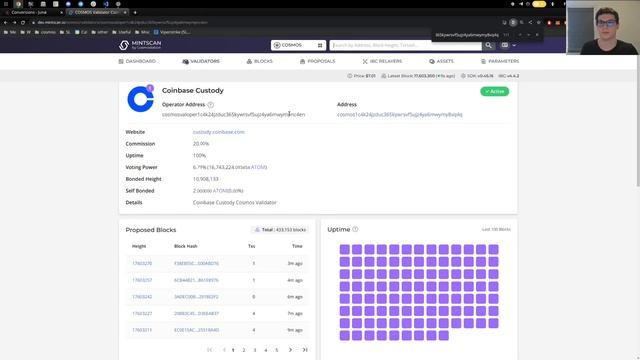Viewport: 640px width, 360px height.
Task: Open the COSMOS chain selector dropdown
Action: click(x=298, y=45)
